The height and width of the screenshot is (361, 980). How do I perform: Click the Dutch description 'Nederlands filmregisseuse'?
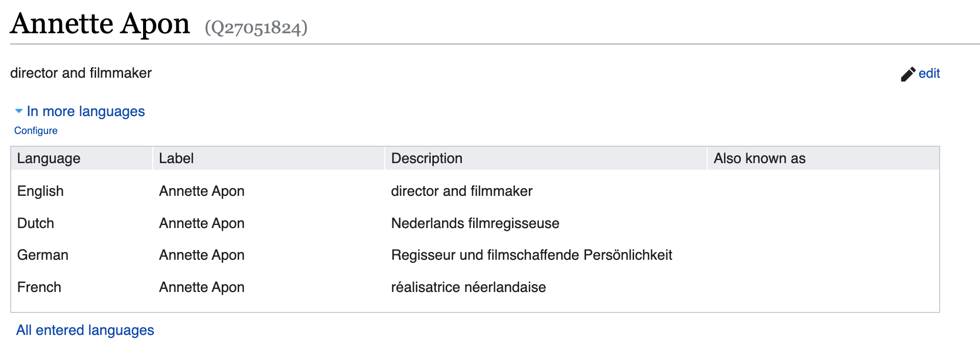pos(475,223)
